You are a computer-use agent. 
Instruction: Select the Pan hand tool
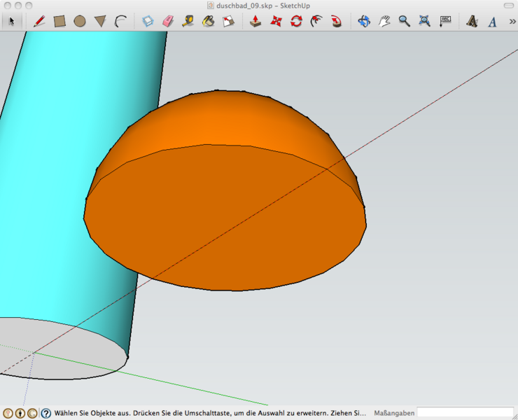coord(384,21)
